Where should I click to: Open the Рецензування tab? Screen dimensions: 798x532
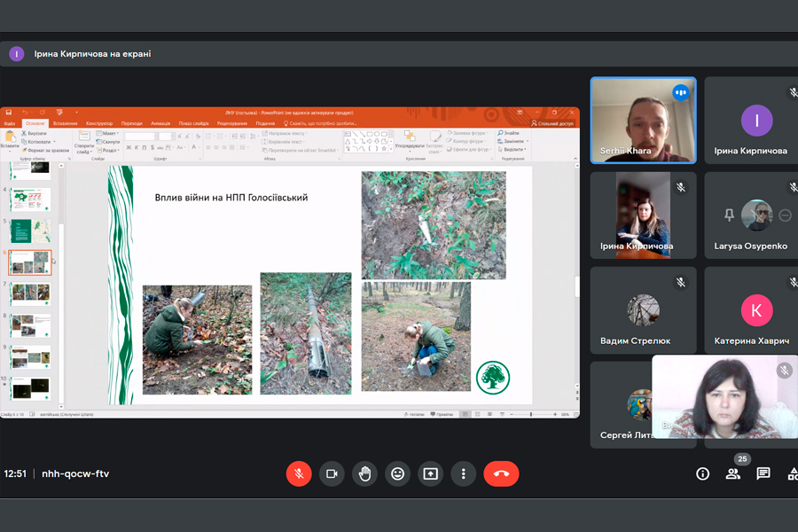tap(232, 123)
